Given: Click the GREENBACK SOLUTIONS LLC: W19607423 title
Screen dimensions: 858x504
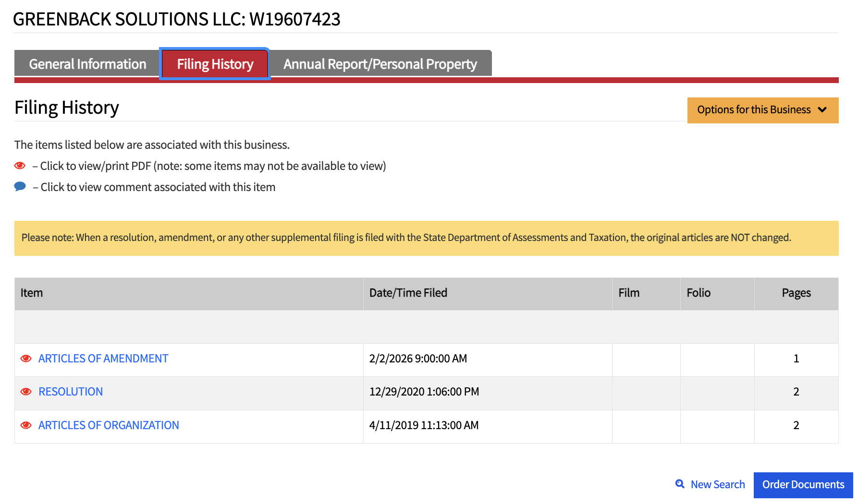Looking at the screenshot, I should [x=176, y=19].
